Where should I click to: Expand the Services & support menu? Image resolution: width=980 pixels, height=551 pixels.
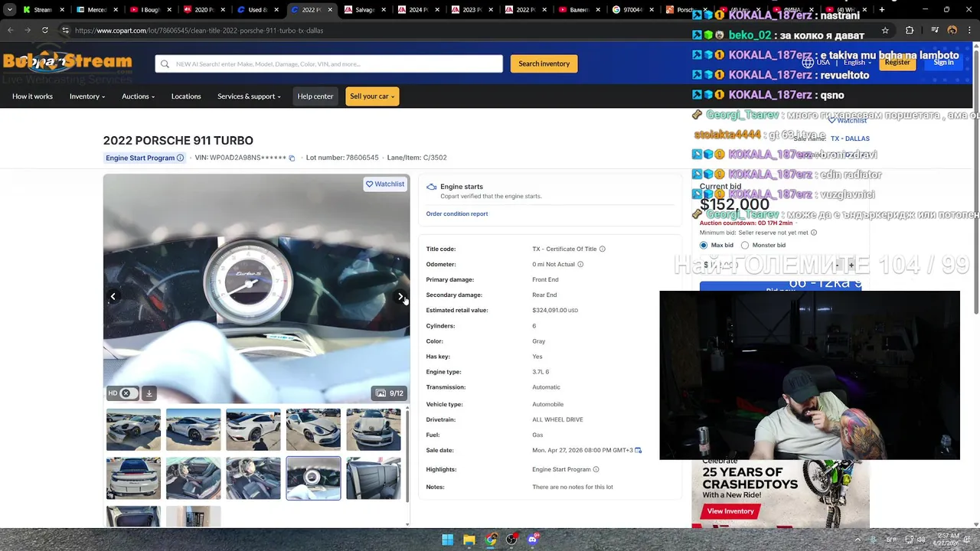[249, 96]
